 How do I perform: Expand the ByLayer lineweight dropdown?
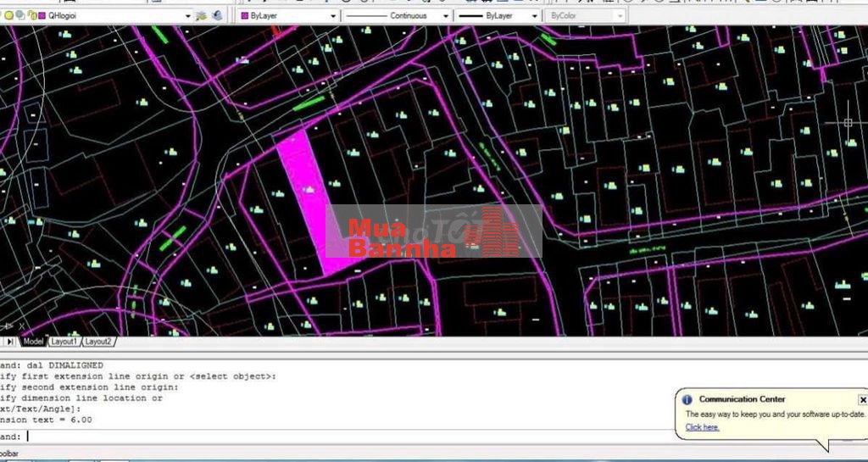point(534,15)
